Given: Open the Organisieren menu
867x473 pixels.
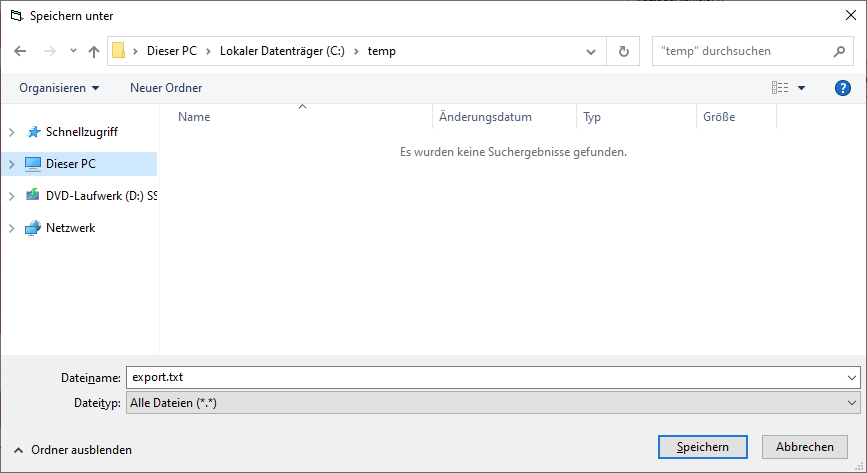Looking at the screenshot, I should click(59, 88).
